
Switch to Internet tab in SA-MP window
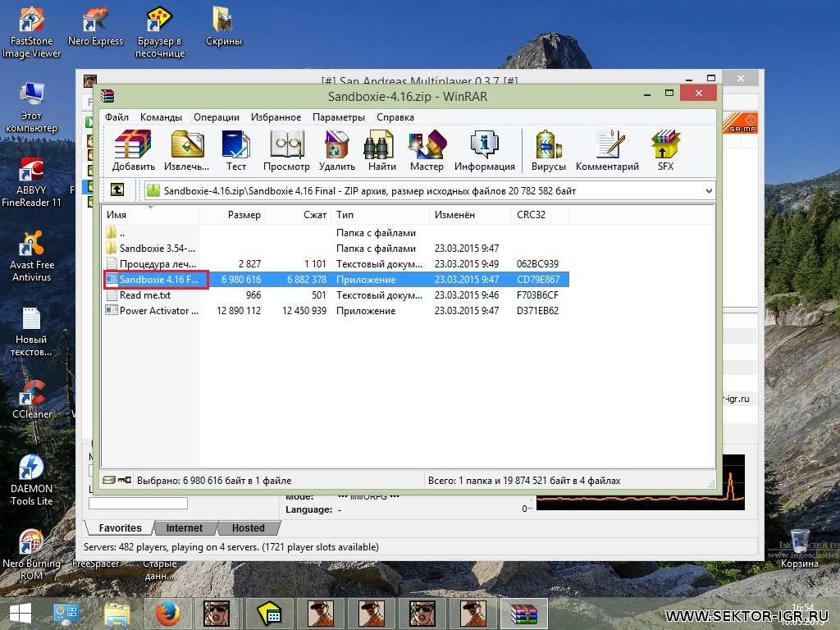pyautogui.click(x=185, y=527)
